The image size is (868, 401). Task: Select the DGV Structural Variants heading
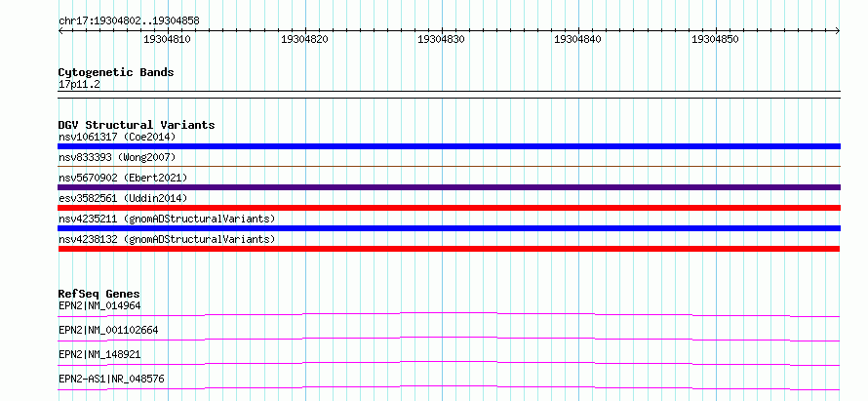137,125
